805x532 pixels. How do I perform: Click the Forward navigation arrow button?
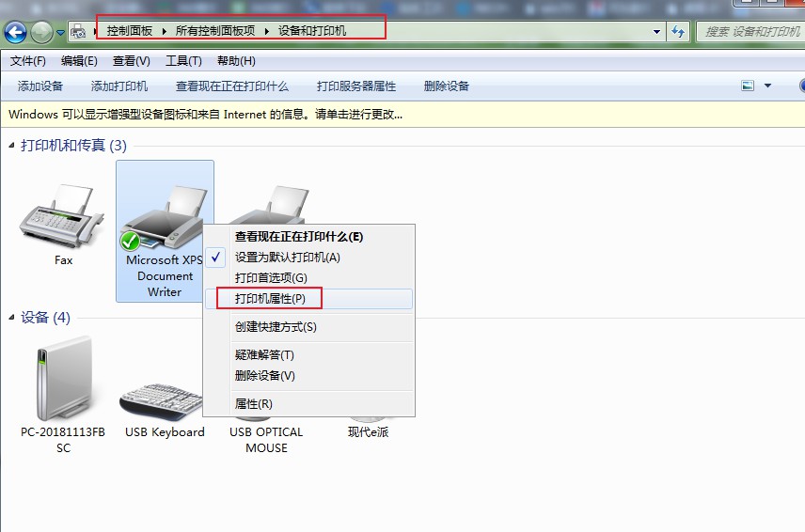[41, 33]
